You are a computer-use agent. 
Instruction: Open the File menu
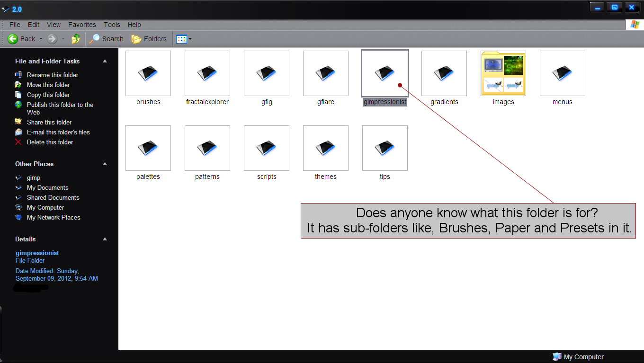pos(15,25)
